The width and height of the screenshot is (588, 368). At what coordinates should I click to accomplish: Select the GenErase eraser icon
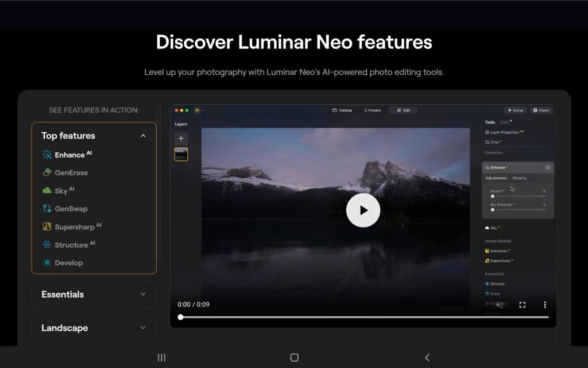click(47, 172)
